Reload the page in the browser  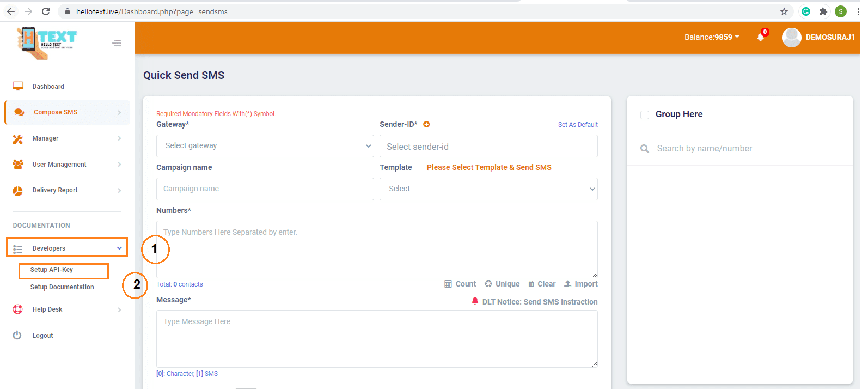46,11
